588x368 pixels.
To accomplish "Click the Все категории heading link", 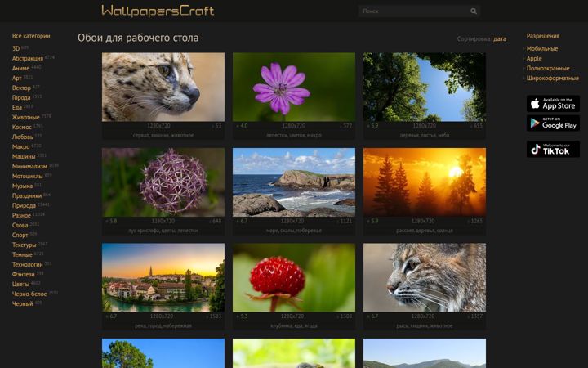I will click(31, 36).
